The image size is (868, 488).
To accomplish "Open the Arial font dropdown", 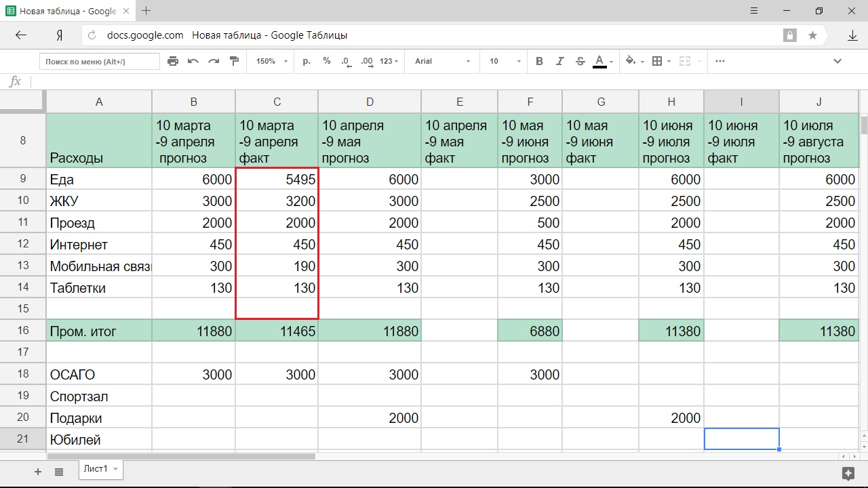I will pyautogui.click(x=442, y=61).
